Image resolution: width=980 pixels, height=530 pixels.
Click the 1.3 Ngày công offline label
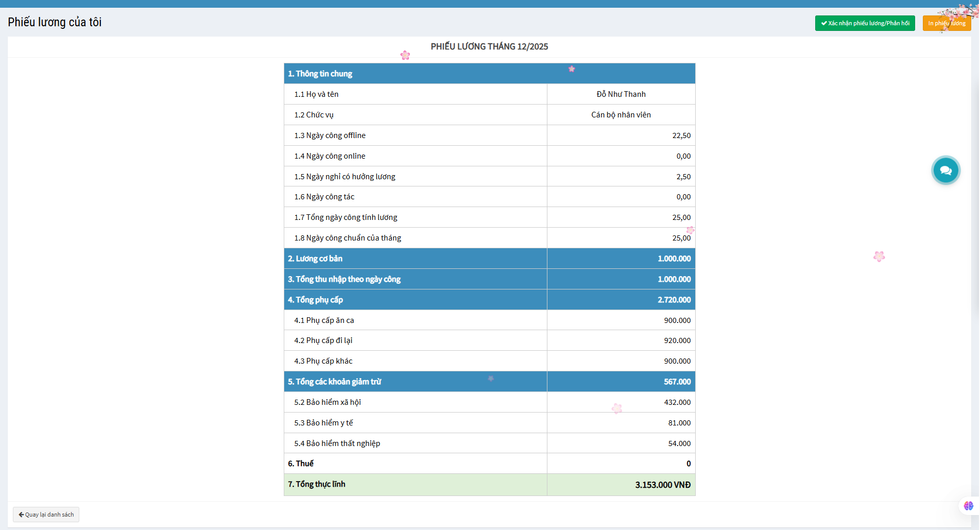330,135
